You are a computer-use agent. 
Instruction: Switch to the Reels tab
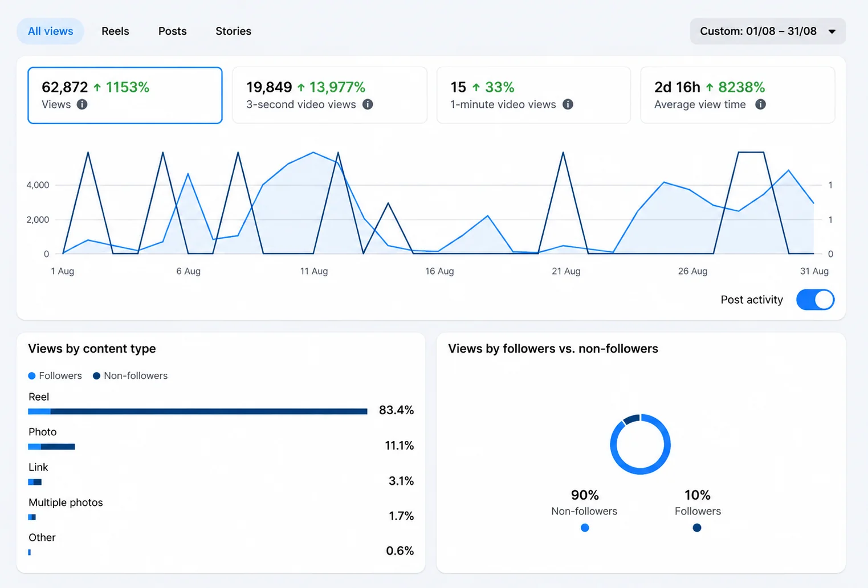(115, 31)
